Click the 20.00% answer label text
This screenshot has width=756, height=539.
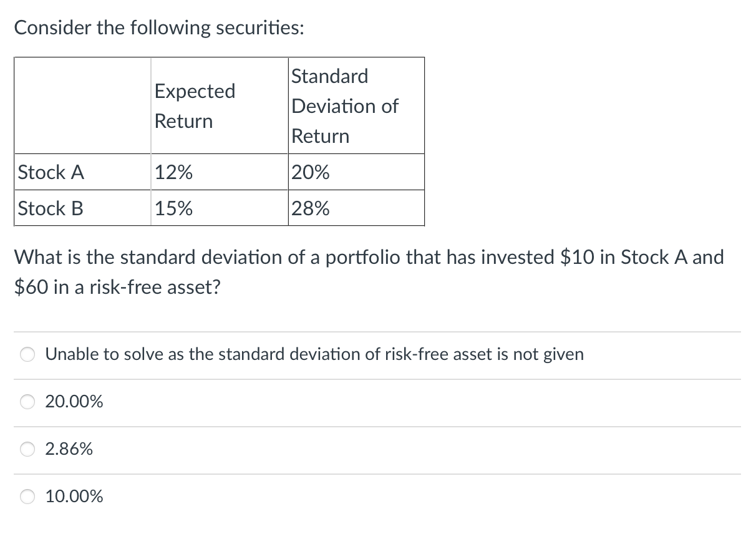(x=74, y=402)
